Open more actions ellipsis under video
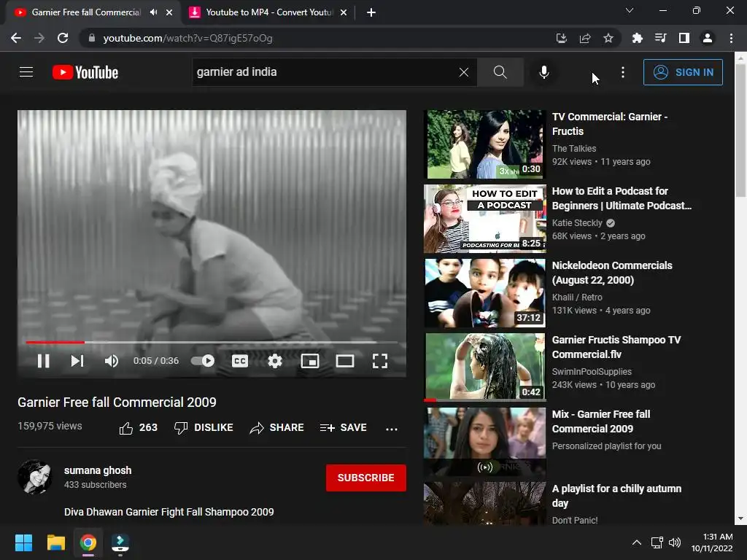 (x=392, y=429)
